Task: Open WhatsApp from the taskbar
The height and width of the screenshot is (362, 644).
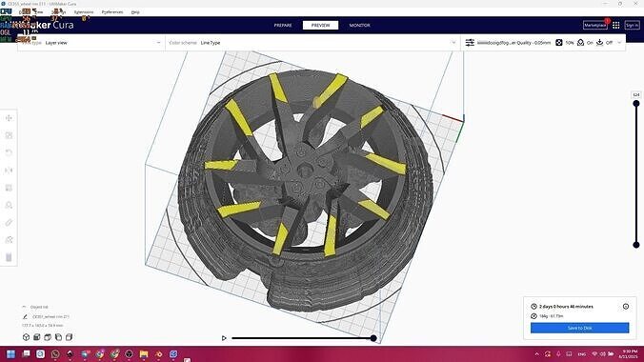Action: (x=55, y=353)
